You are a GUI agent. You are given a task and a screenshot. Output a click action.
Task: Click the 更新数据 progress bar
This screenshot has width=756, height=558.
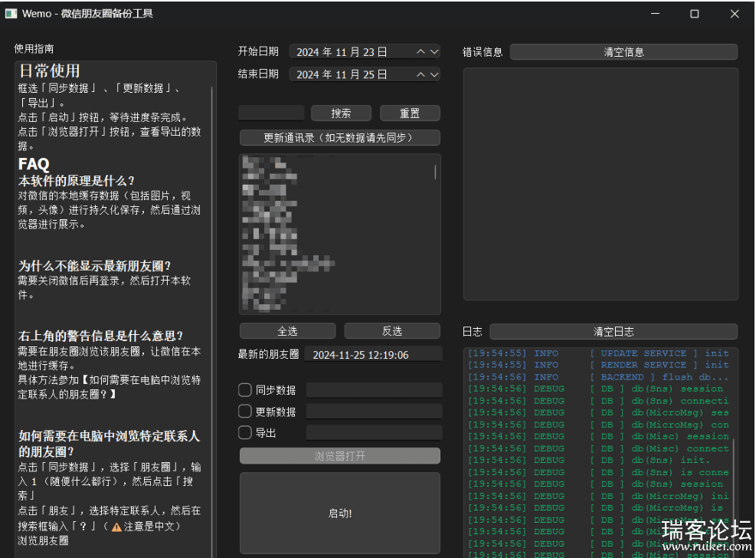pos(374,412)
